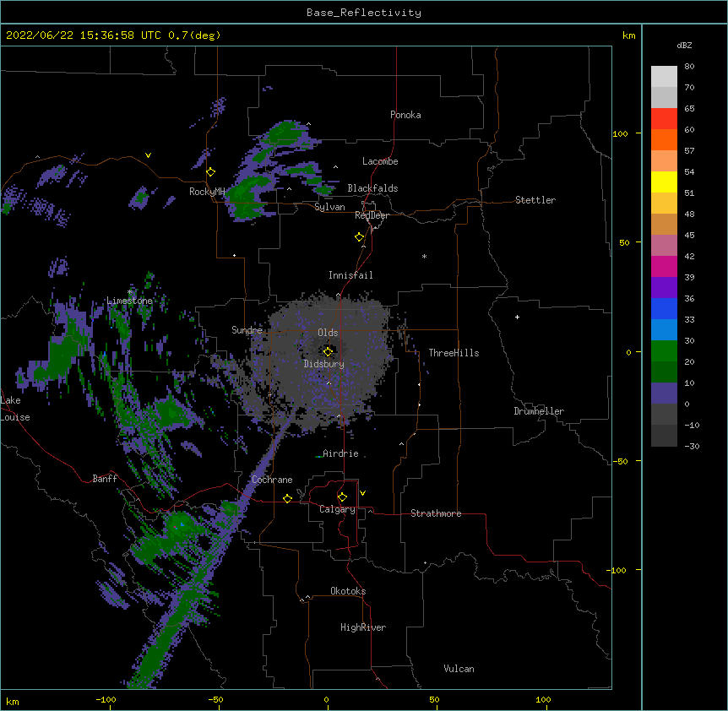This screenshot has width=728, height=711.
Task: Select the Lacombe city label
Action: (380, 161)
